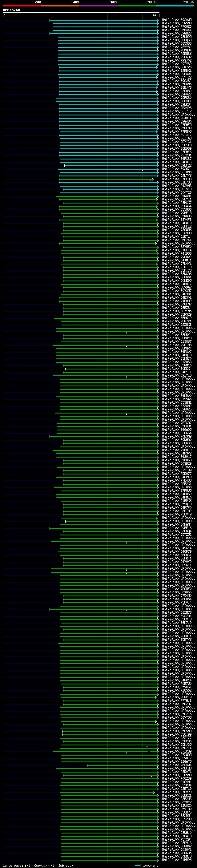Click the white query length bar
197x868 pixels.
pos(81,12)
